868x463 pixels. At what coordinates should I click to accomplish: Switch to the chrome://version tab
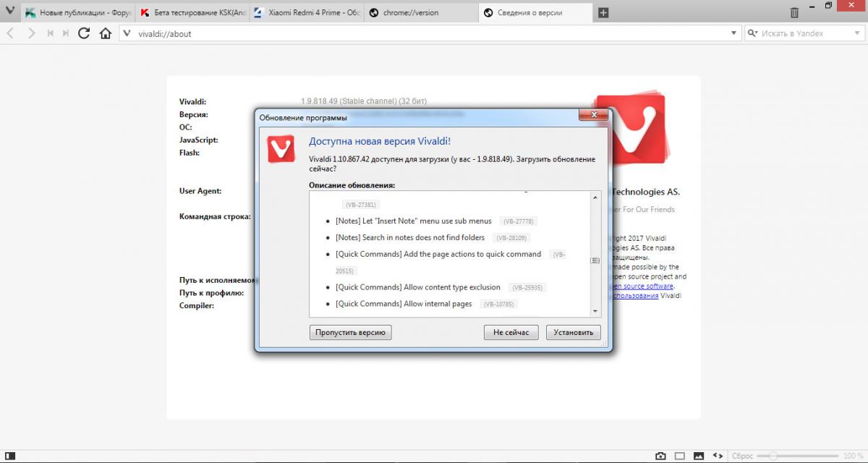[x=421, y=12]
